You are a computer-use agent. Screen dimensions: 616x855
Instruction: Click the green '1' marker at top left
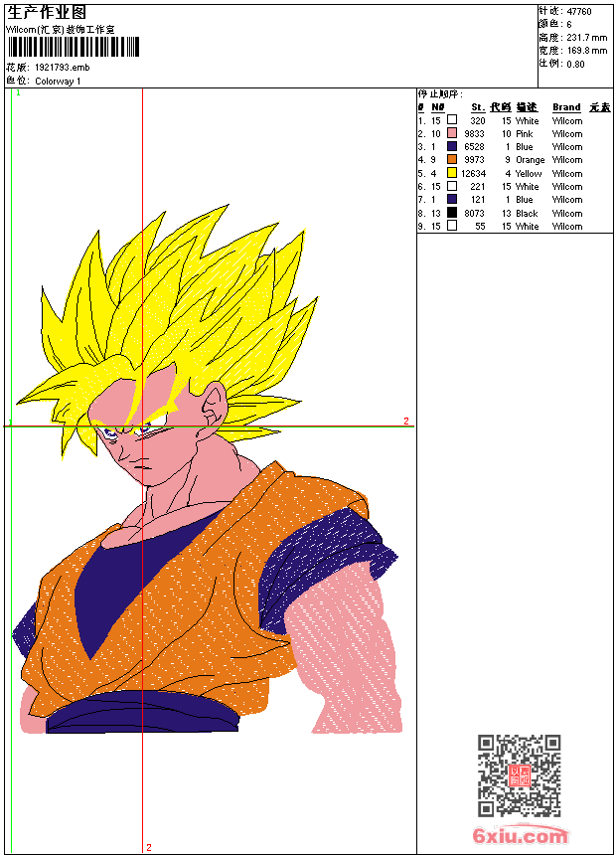18,93
